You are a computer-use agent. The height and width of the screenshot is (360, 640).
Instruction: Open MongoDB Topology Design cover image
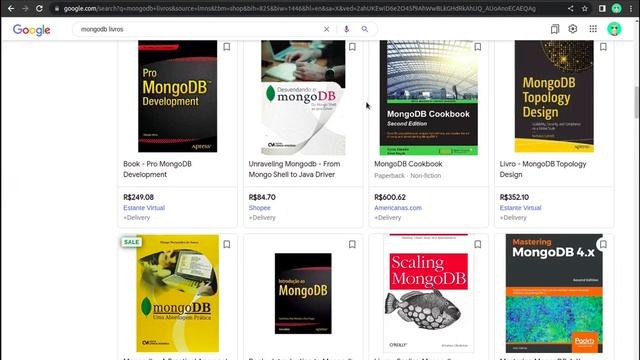point(554,96)
